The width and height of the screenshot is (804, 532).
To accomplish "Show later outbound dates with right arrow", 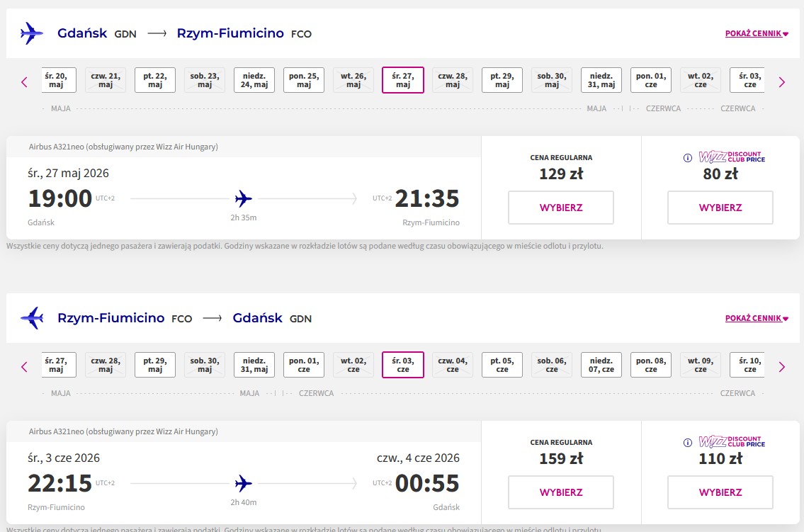I will [x=781, y=82].
